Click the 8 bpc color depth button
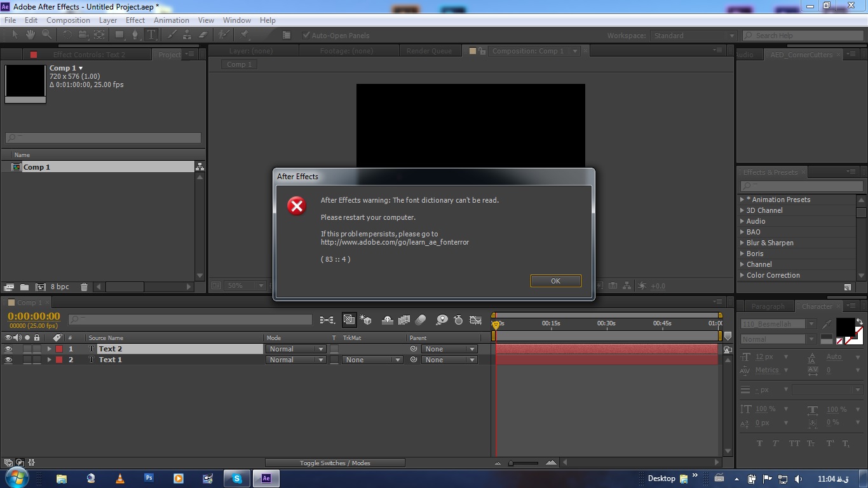 60,287
